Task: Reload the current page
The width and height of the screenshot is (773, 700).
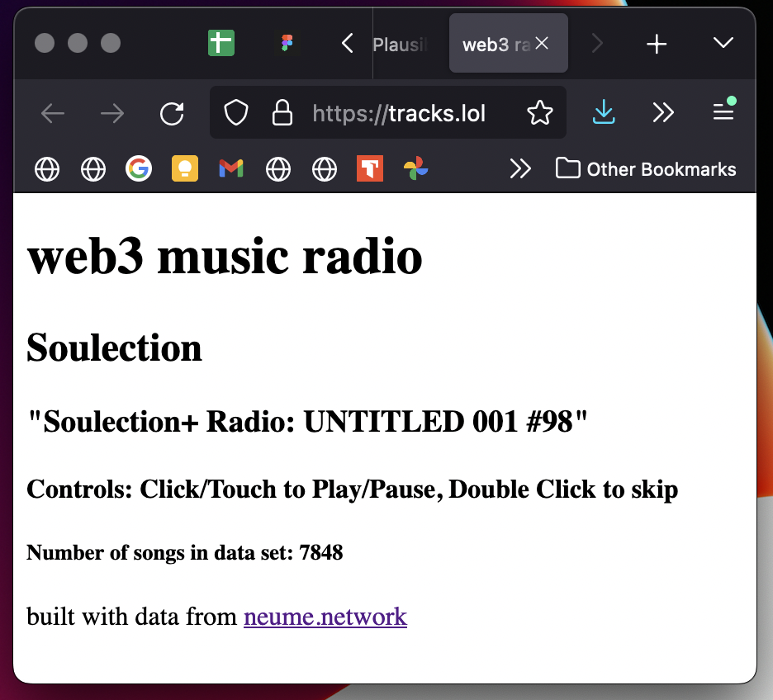Action: coord(172,113)
